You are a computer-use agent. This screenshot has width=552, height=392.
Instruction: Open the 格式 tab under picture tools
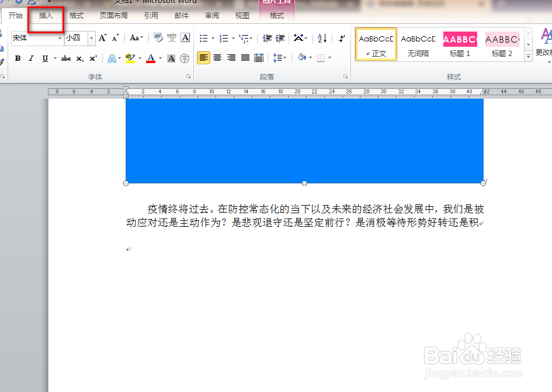click(277, 16)
